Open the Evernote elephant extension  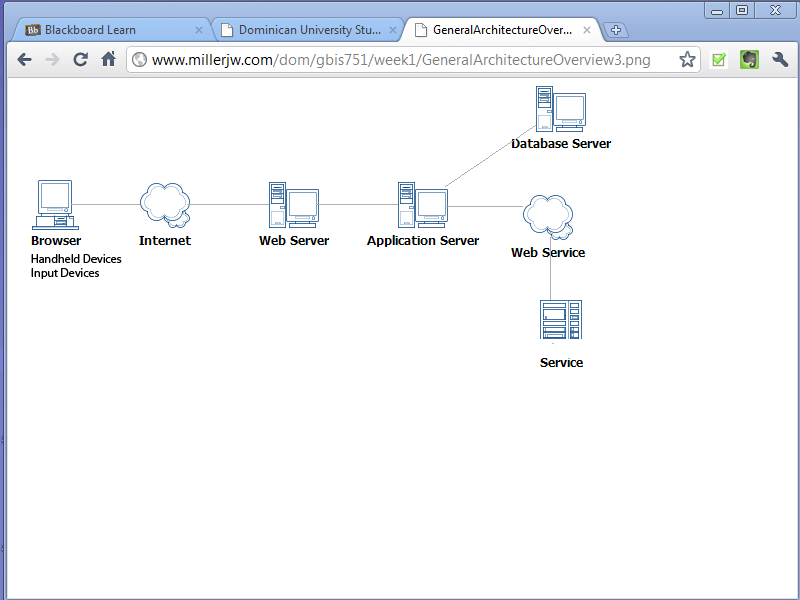(748, 60)
